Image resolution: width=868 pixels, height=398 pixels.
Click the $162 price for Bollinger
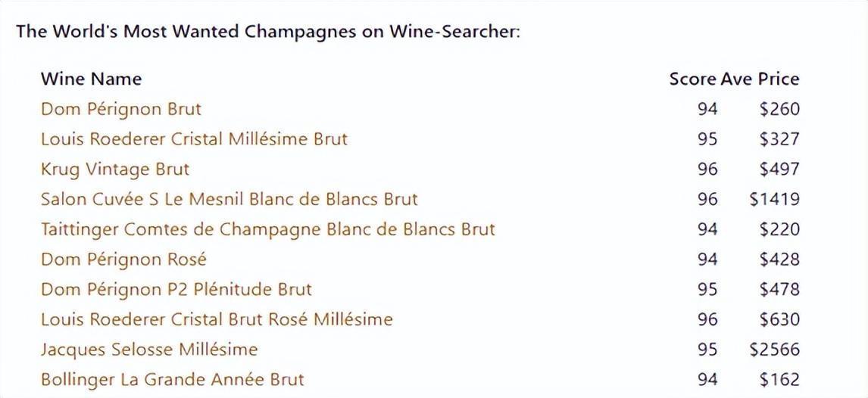point(779,379)
